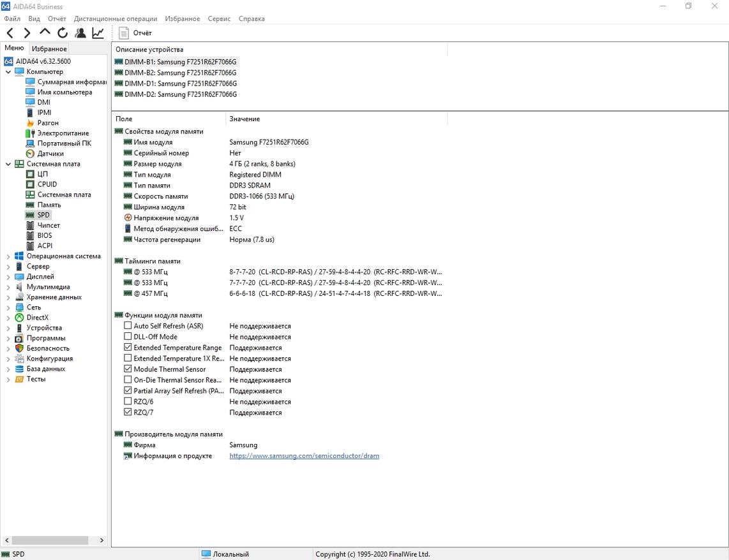The width and height of the screenshot is (729, 560).
Task: Go forward with the toolbar forward arrow
Action: (x=27, y=33)
